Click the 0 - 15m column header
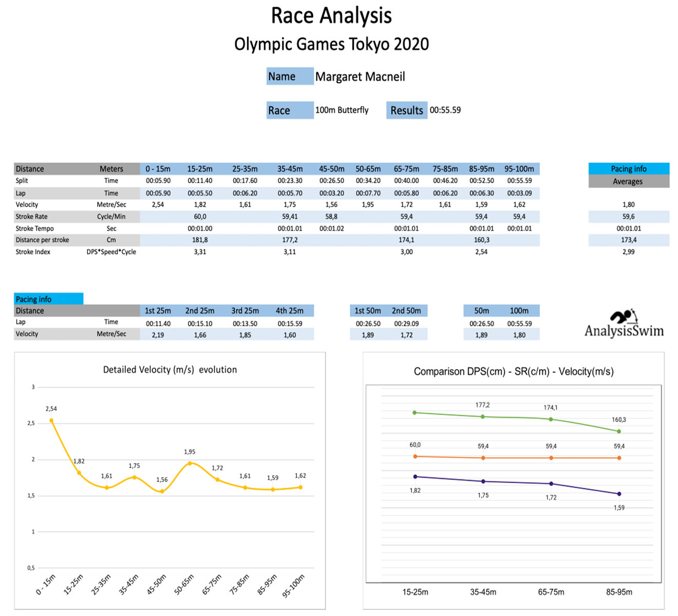 point(158,169)
